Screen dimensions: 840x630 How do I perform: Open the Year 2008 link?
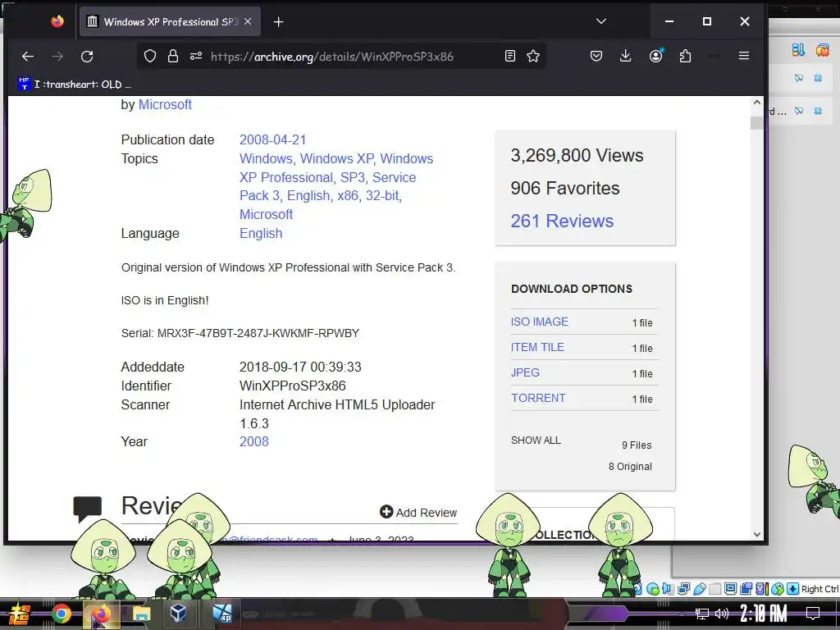click(254, 441)
